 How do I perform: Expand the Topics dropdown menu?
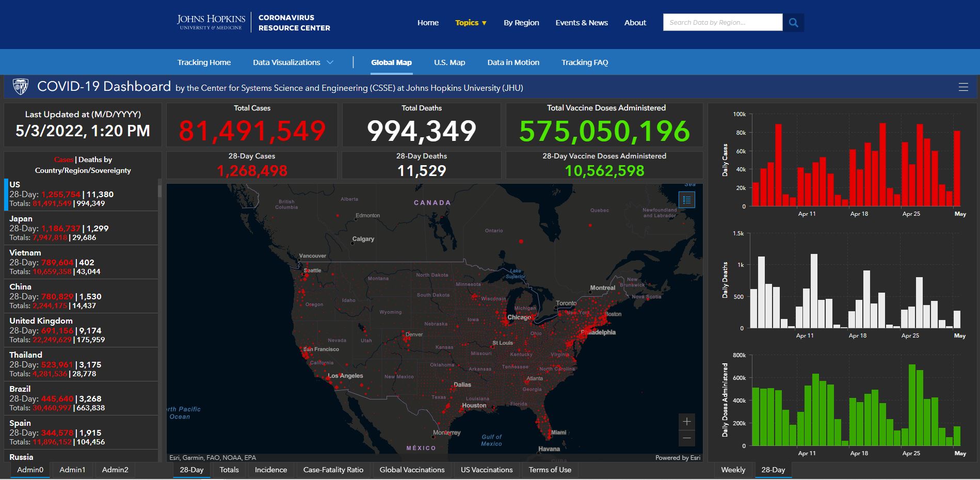471,23
